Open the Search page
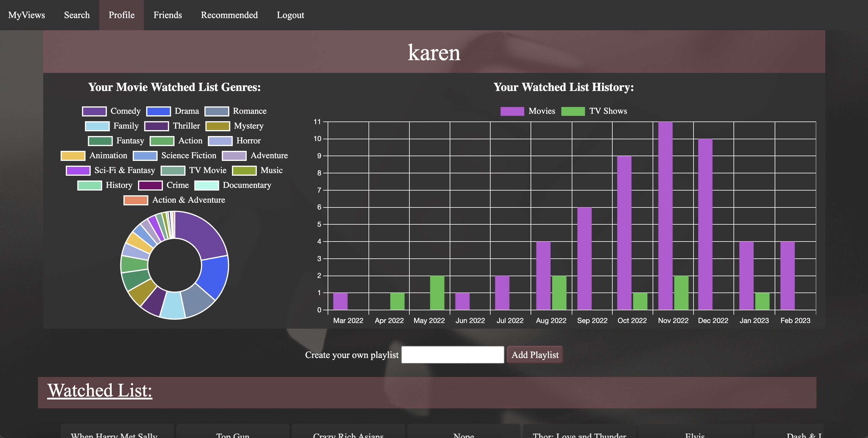 point(77,15)
